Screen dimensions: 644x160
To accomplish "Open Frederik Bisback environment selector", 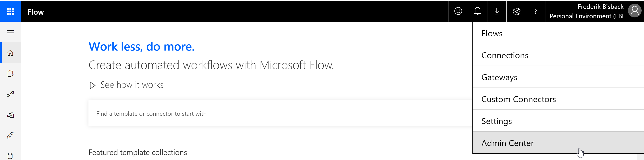I will pos(586,11).
